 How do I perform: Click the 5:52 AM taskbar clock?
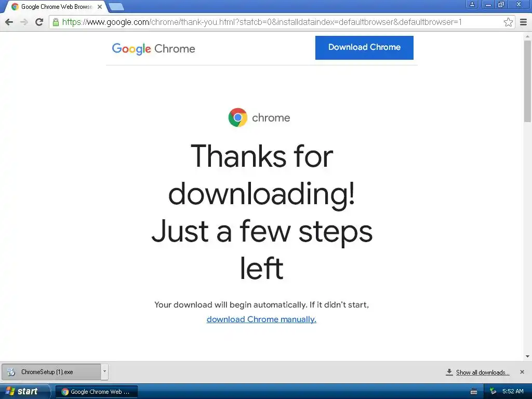[513, 392]
